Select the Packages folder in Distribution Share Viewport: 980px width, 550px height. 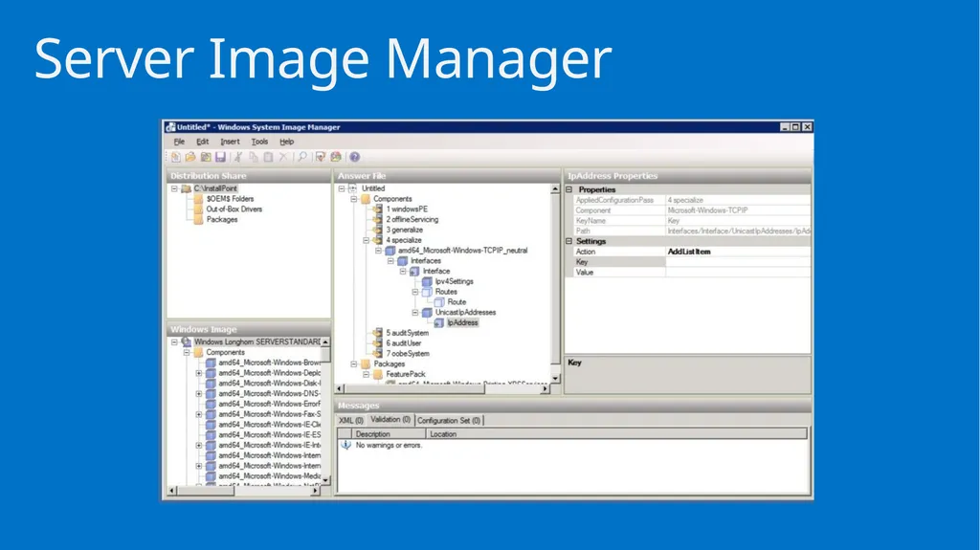tap(222, 219)
